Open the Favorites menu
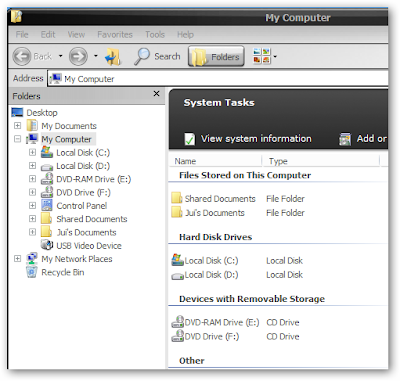 (x=115, y=34)
